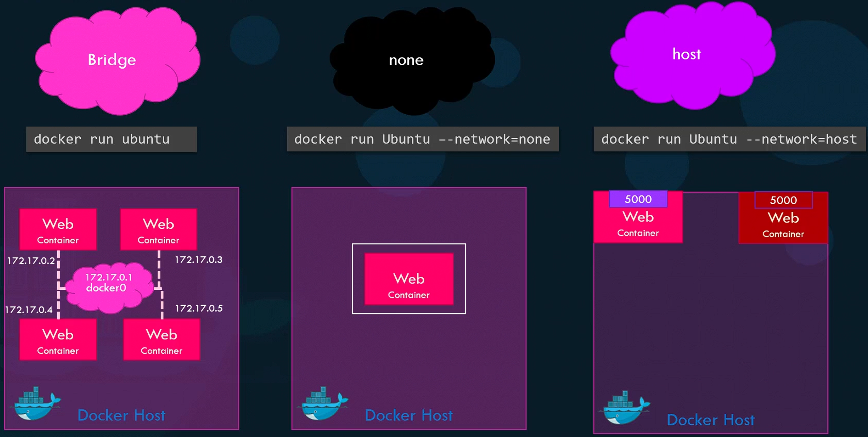The width and height of the screenshot is (868, 437).
Task: Click the Web Container with IP 172.17.0.2
Action: (58, 230)
